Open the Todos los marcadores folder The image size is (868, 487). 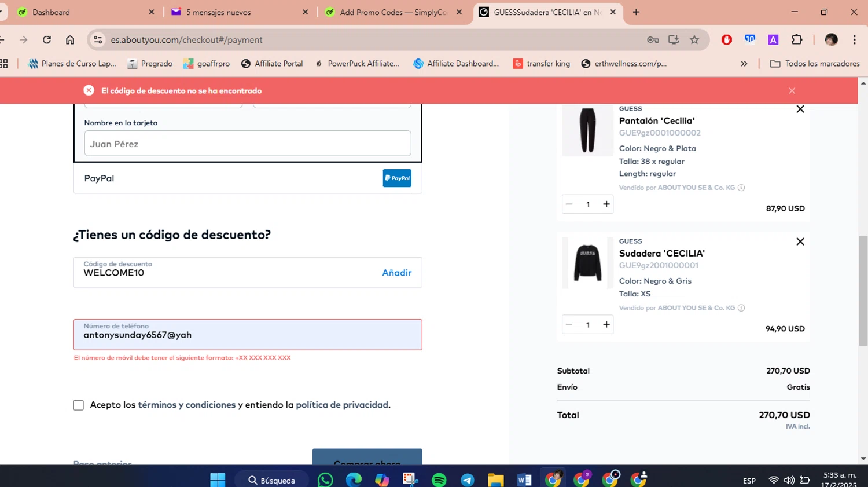[x=815, y=64]
